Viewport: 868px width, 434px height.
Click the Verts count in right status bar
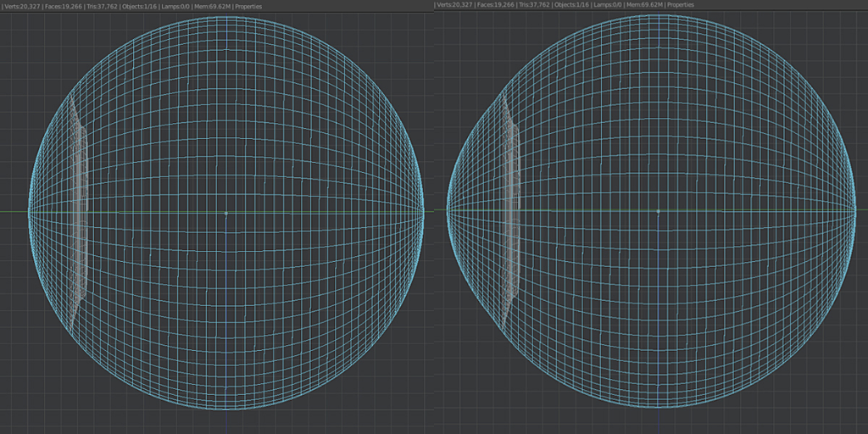click(x=456, y=4)
